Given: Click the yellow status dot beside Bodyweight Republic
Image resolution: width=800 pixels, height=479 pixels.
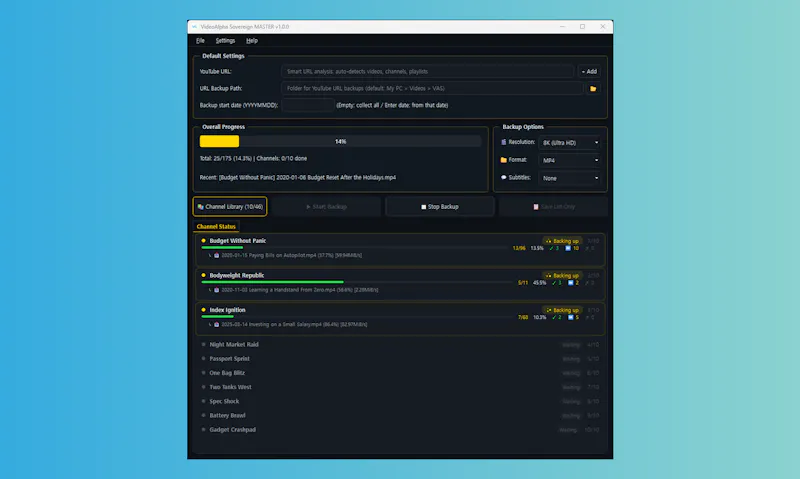Looking at the screenshot, I should tap(204, 275).
